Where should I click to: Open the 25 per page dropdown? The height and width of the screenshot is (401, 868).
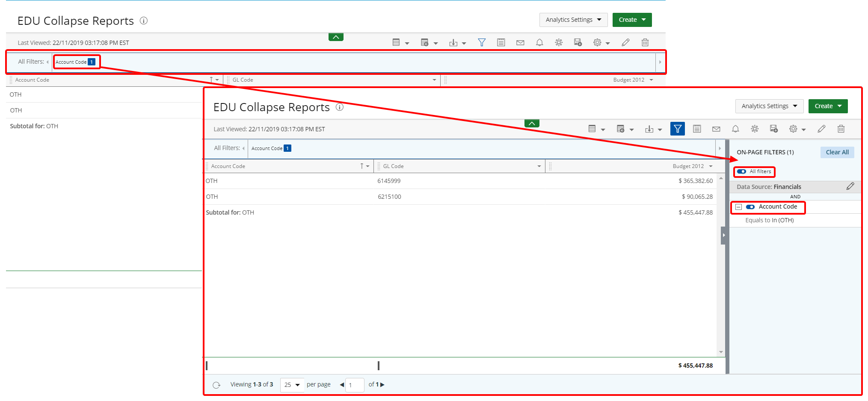click(x=292, y=385)
